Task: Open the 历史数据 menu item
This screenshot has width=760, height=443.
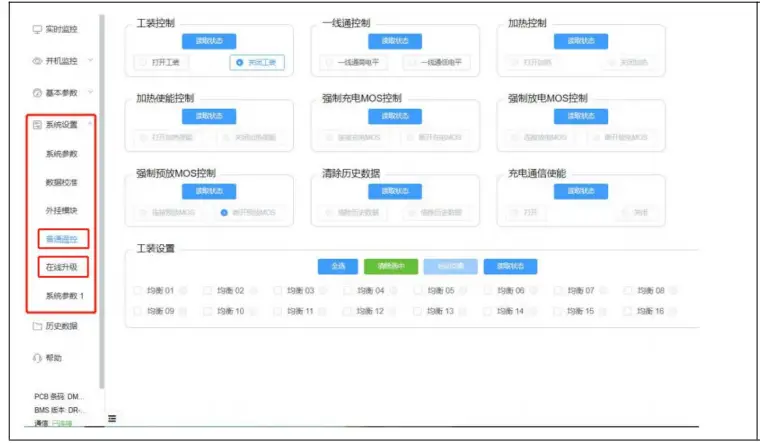Action: [61, 326]
